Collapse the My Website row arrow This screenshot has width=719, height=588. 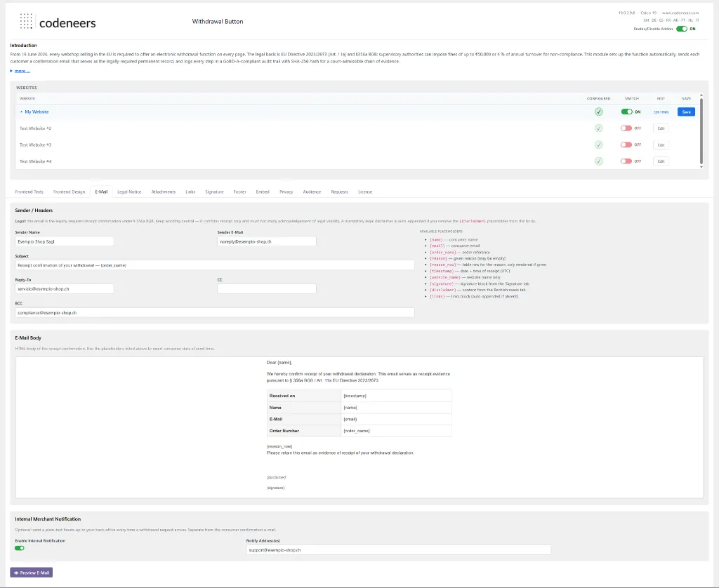[x=21, y=112]
